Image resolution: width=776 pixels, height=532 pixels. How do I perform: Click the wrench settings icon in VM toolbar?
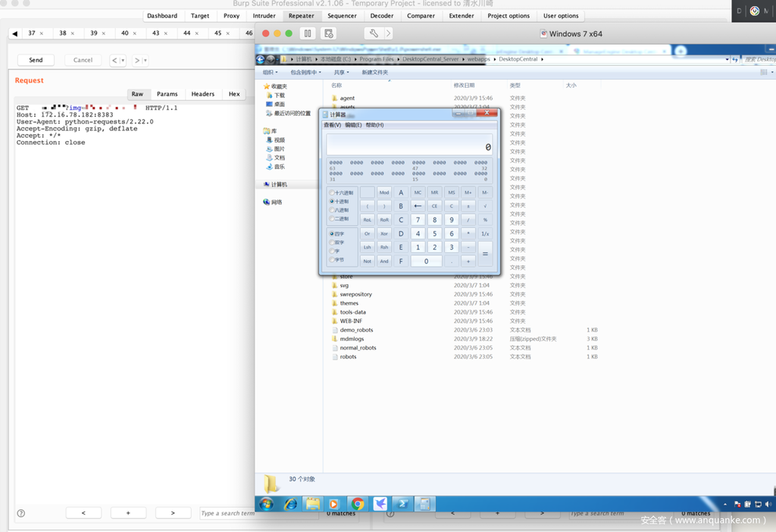pos(373,33)
